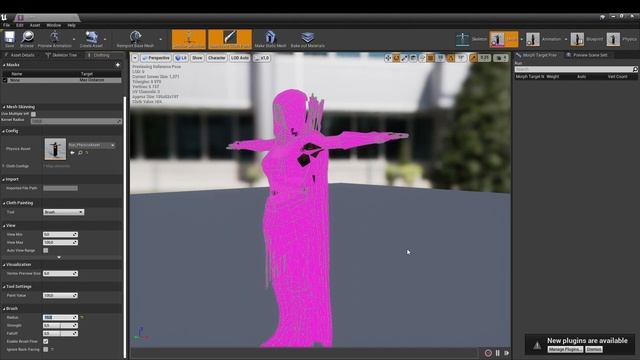Open the Edit menu

(20, 25)
